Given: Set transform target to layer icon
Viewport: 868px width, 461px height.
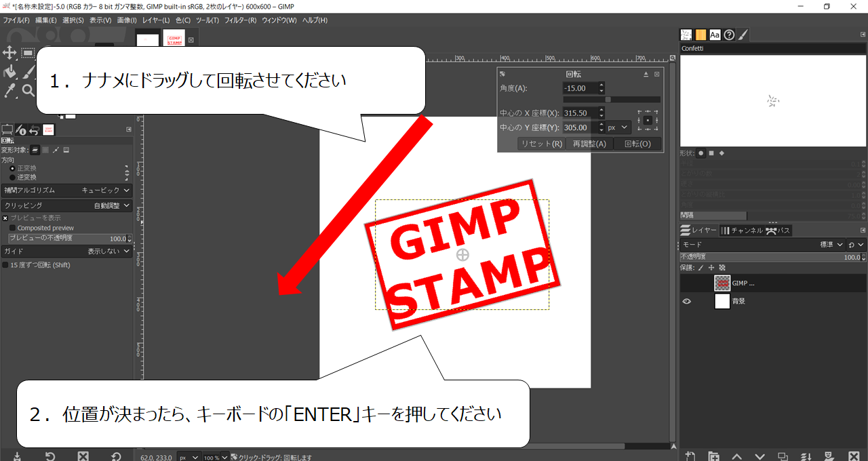Looking at the screenshot, I should (35, 150).
